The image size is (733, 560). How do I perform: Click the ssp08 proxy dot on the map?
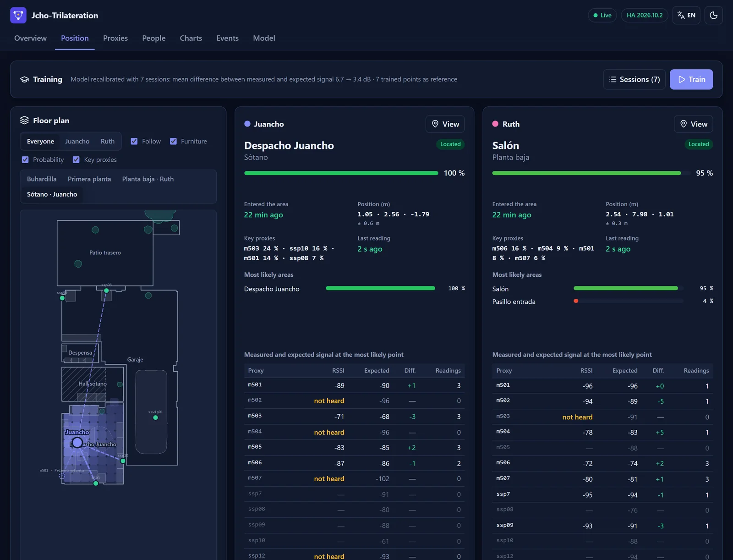click(106, 291)
